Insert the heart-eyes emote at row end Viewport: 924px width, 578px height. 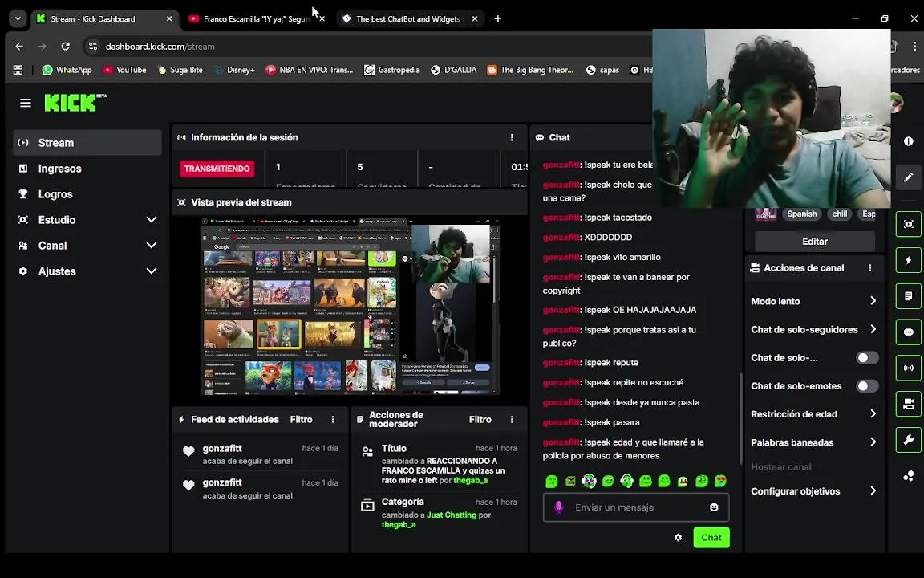pyautogui.click(x=720, y=482)
